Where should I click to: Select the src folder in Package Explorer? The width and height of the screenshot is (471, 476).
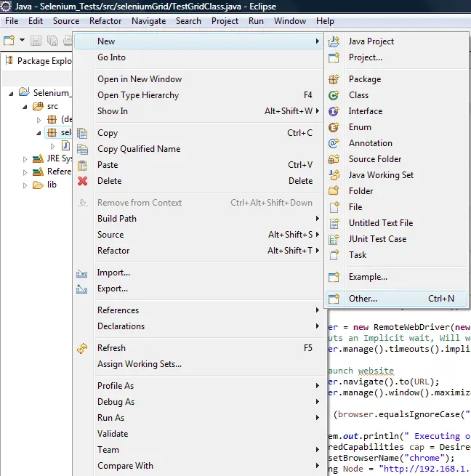(x=52, y=106)
